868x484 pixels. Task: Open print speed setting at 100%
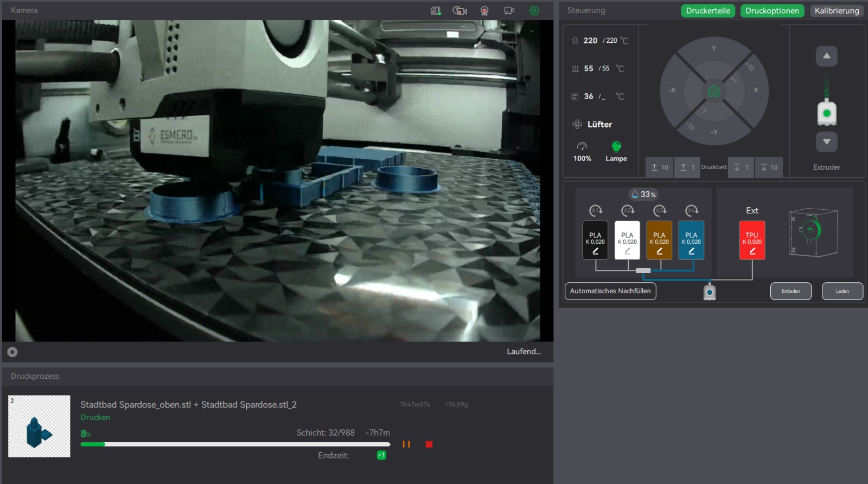pyautogui.click(x=582, y=152)
